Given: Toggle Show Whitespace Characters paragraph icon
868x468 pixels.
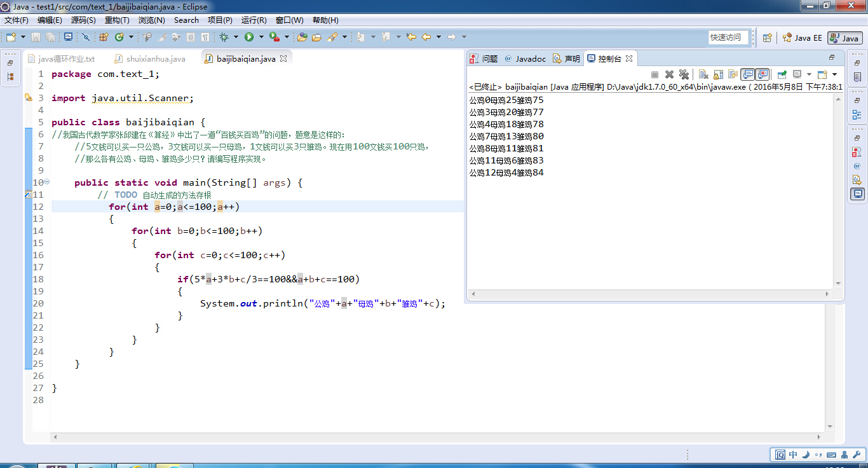Looking at the screenshot, I should point(205,37).
